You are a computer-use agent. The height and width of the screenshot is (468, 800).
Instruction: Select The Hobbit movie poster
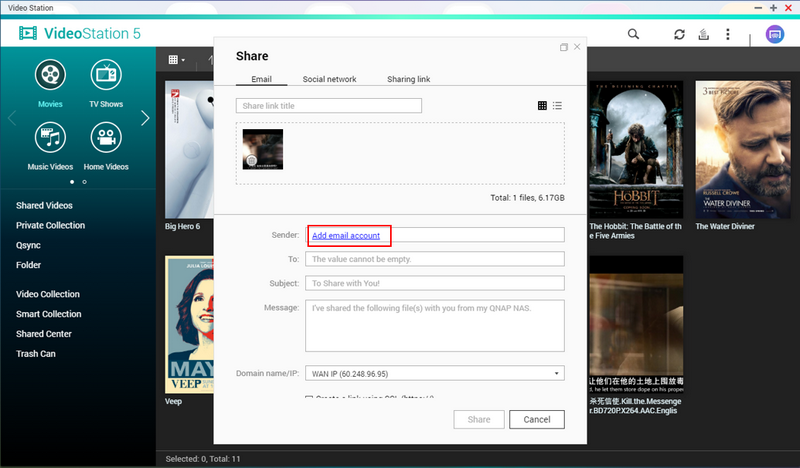coord(636,150)
